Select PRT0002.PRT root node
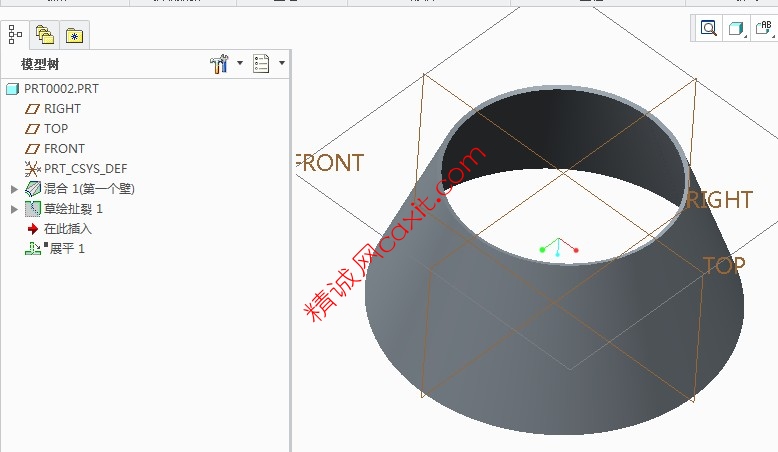778x452 pixels. click(x=61, y=89)
